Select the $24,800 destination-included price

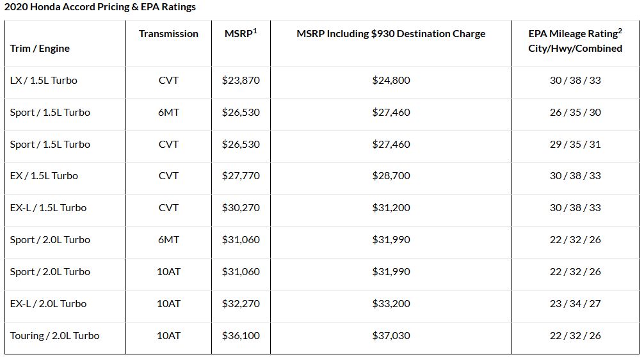(x=390, y=81)
